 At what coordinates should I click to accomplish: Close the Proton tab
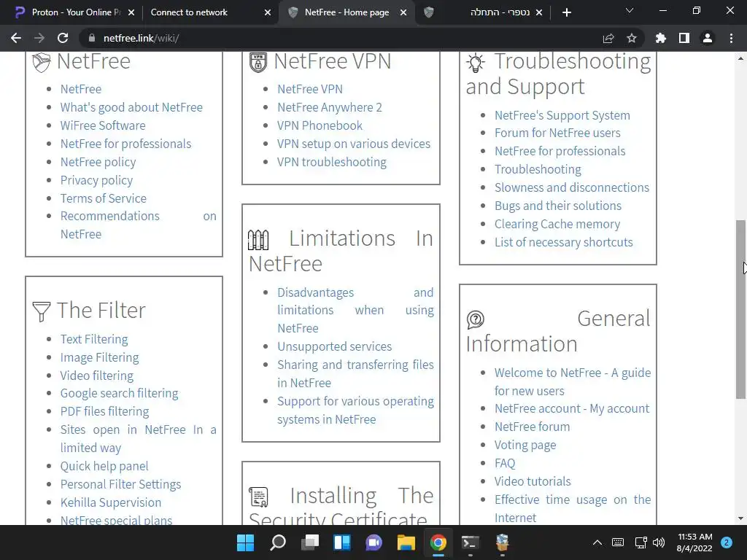(x=131, y=12)
